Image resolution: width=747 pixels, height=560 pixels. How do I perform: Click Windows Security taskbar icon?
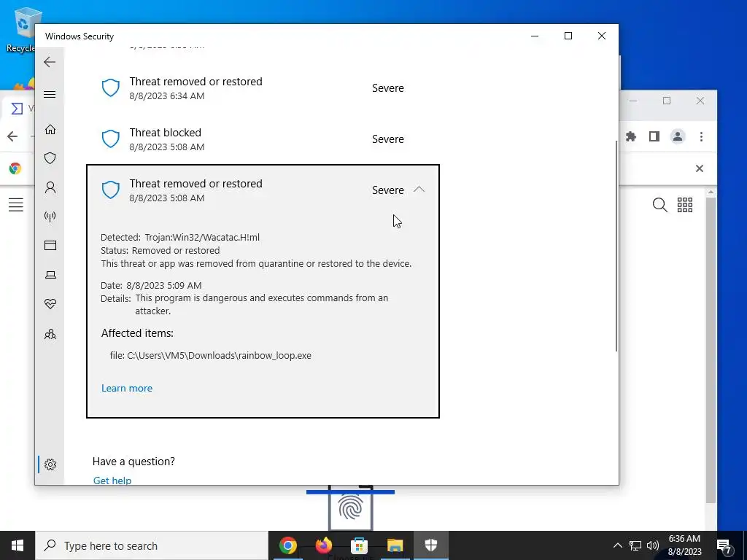(430, 545)
